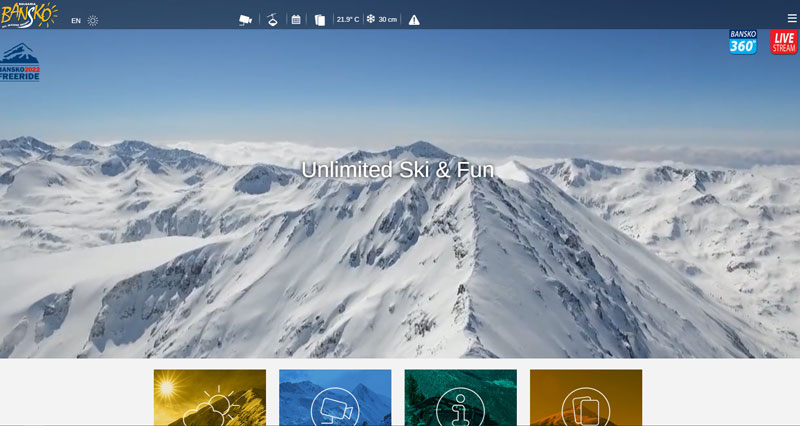Click the Bansko Freeride badge
The width and height of the screenshot is (800, 426).
point(20,64)
